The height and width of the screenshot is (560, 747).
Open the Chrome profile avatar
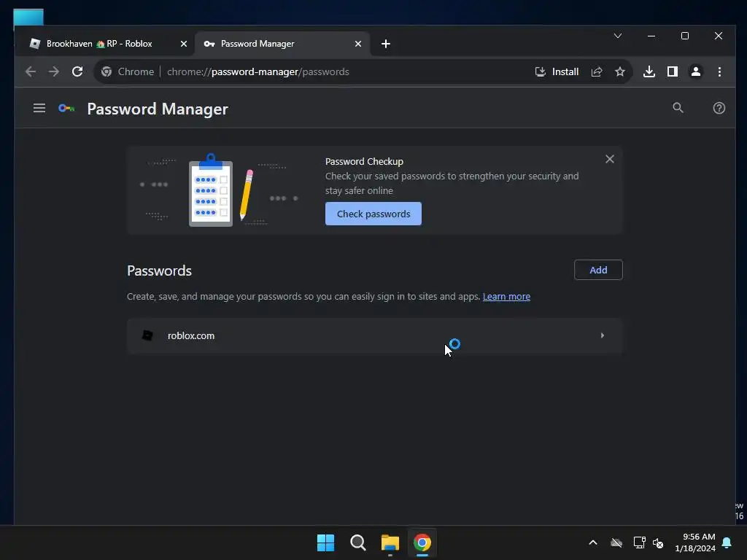tap(695, 72)
